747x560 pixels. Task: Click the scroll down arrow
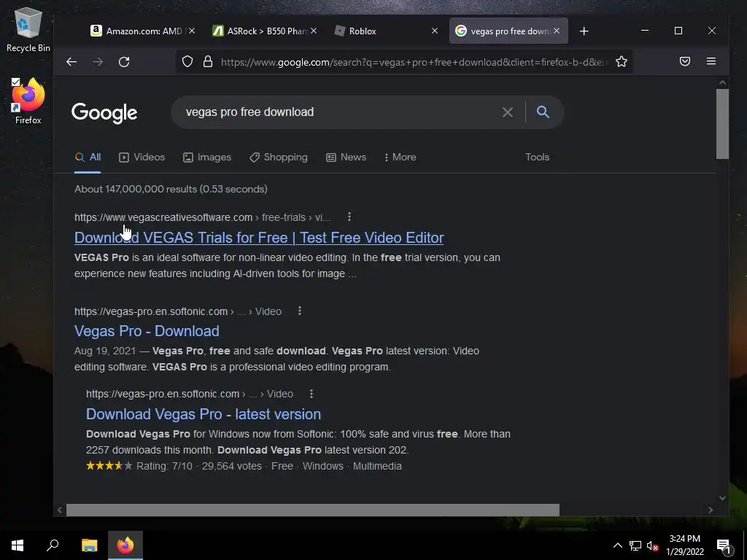(x=722, y=498)
